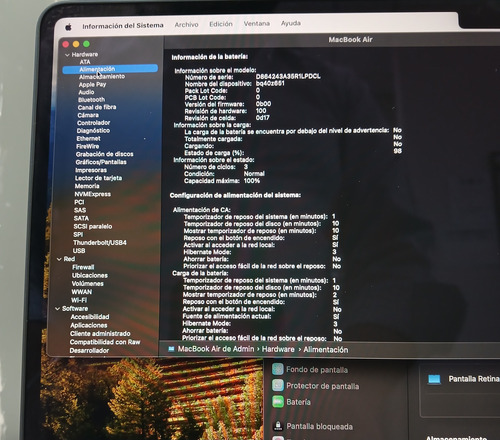Select Almacenamiento in the sidebar
The width and height of the screenshot is (500, 440).
102,77
